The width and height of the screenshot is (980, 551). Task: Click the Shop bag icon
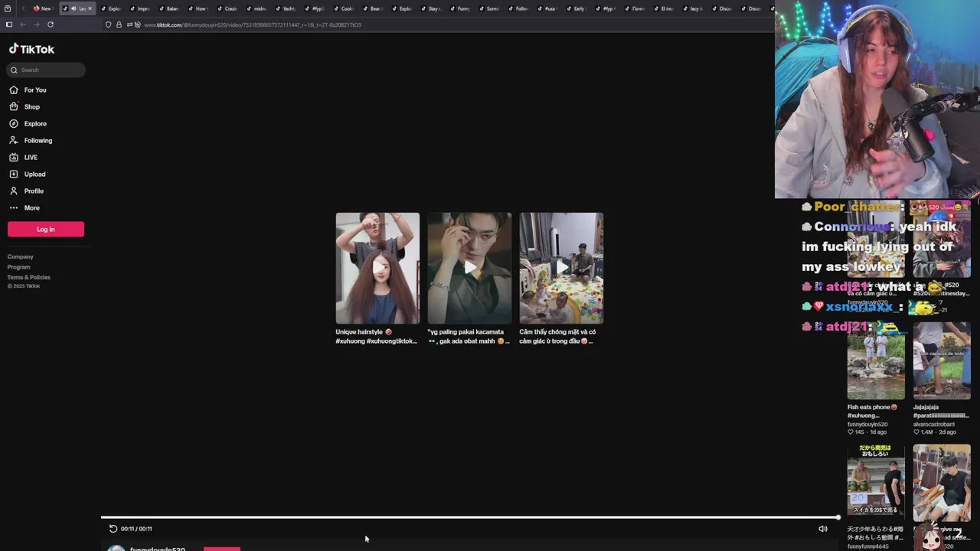tap(14, 107)
